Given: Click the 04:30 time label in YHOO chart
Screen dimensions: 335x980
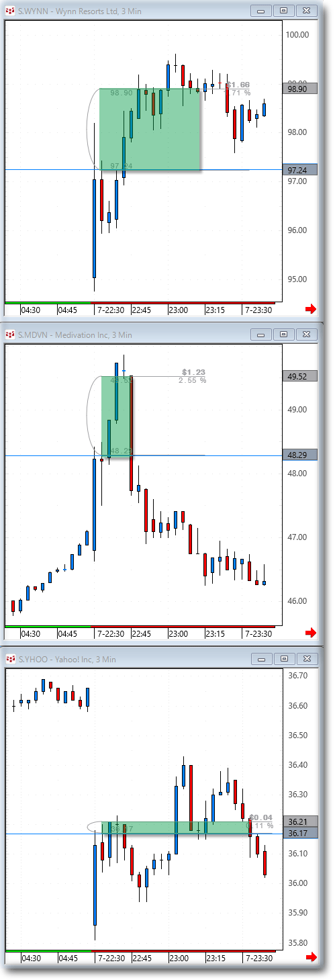Looking at the screenshot, I should [x=31, y=959].
